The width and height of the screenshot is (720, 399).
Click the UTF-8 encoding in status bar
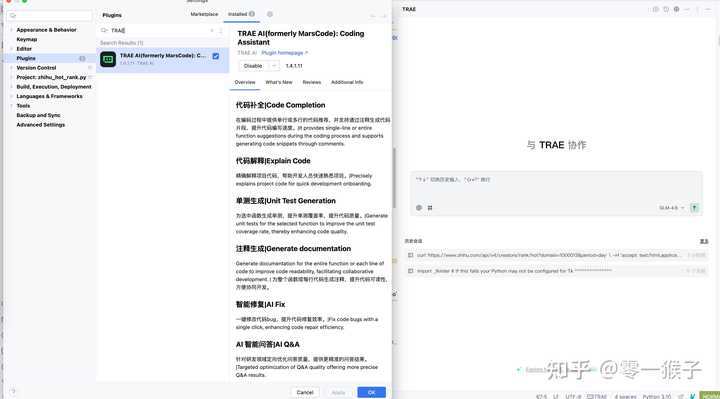pos(573,396)
